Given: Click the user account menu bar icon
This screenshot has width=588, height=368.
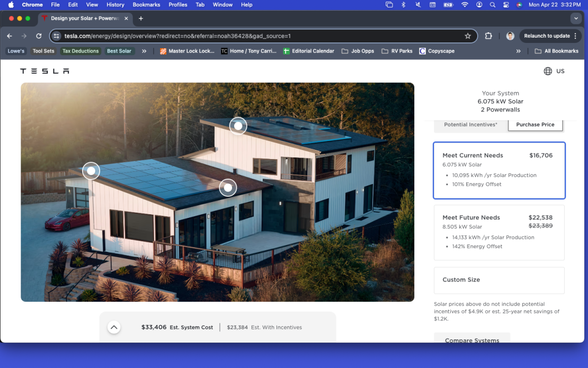Looking at the screenshot, I should 479,5.
